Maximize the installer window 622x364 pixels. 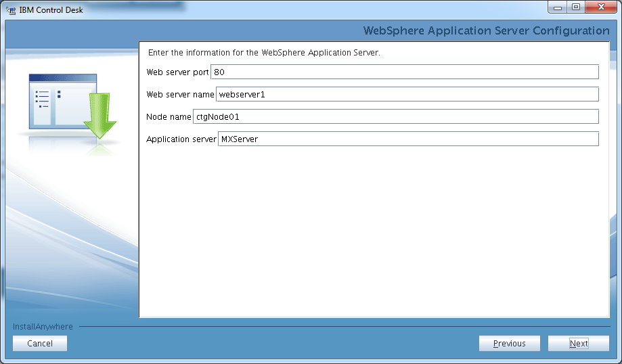tap(575, 7)
